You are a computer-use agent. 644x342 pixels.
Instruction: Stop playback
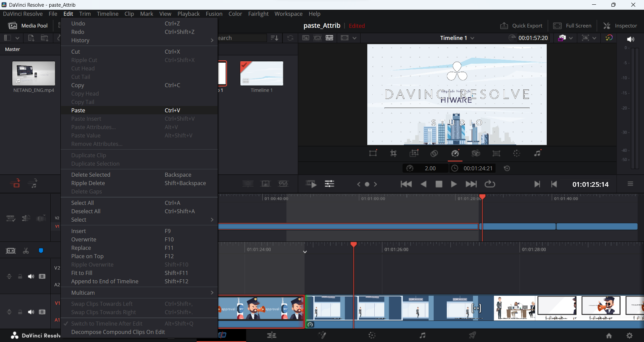coord(439,184)
